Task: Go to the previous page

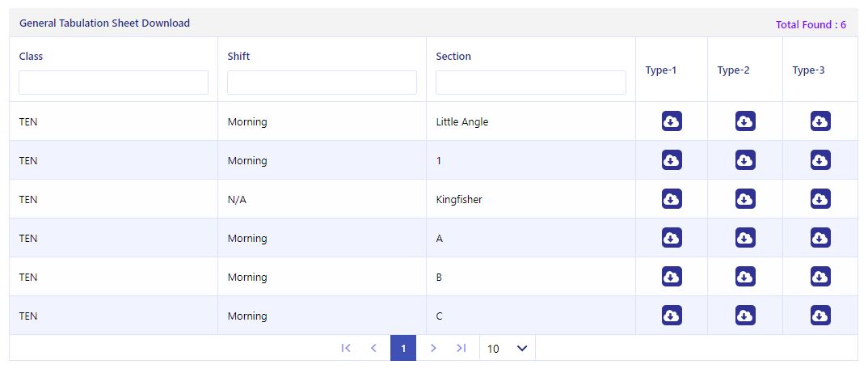Action: 373,348
